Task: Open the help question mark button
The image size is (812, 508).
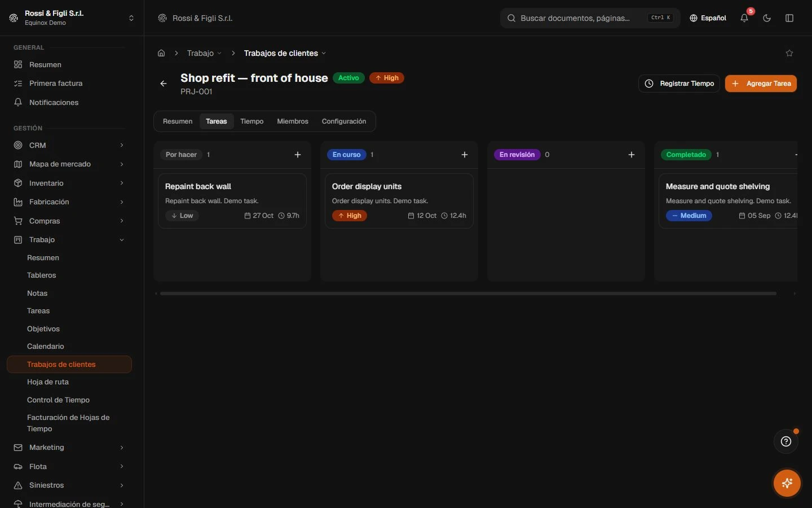Action: click(x=786, y=441)
